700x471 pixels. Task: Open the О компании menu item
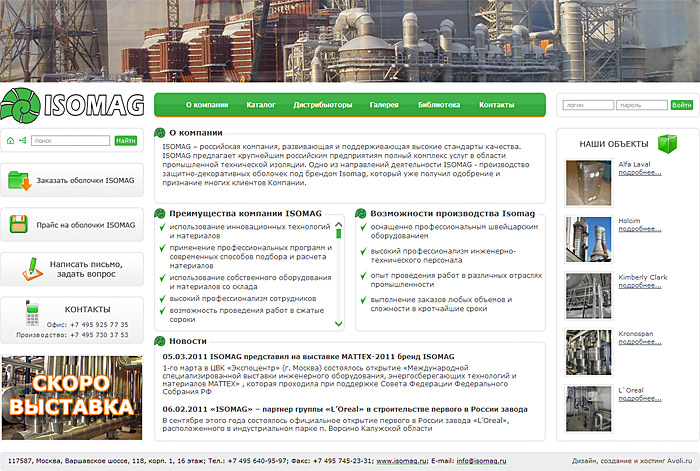(x=207, y=105)
